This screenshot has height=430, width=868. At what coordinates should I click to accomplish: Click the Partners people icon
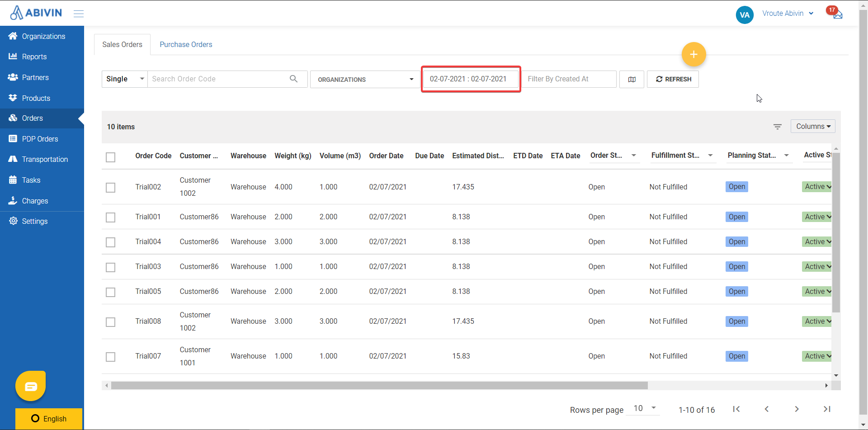point(13,77)
